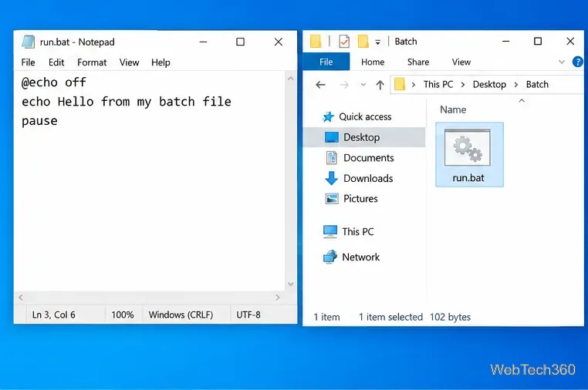Viewport: 588px width, 390px height.
Task: Minimize the Batch Explorer window
Action: (506, 41)
